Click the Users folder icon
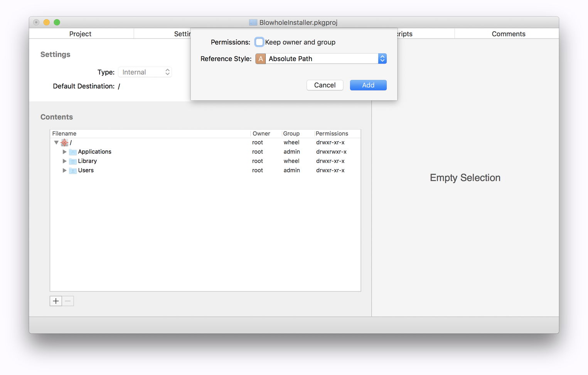The height and width of the screenshot is (375, 588). [72, 170]
